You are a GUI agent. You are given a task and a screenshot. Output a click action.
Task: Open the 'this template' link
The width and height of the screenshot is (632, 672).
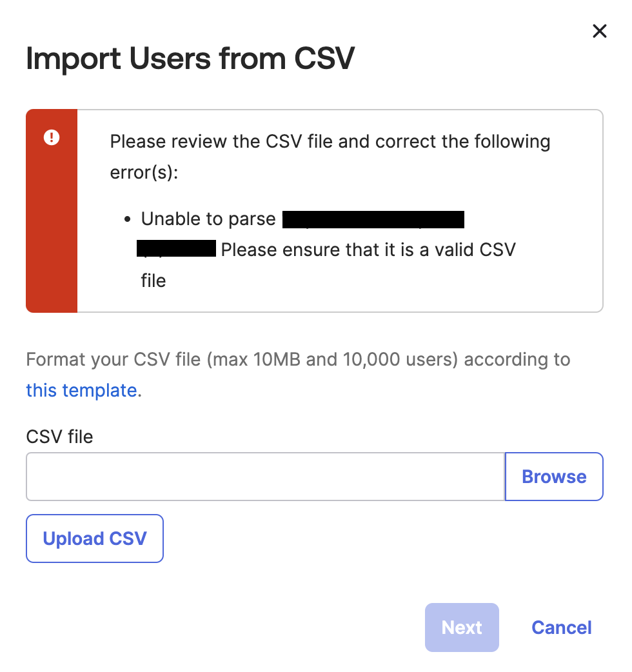[81, 390]
